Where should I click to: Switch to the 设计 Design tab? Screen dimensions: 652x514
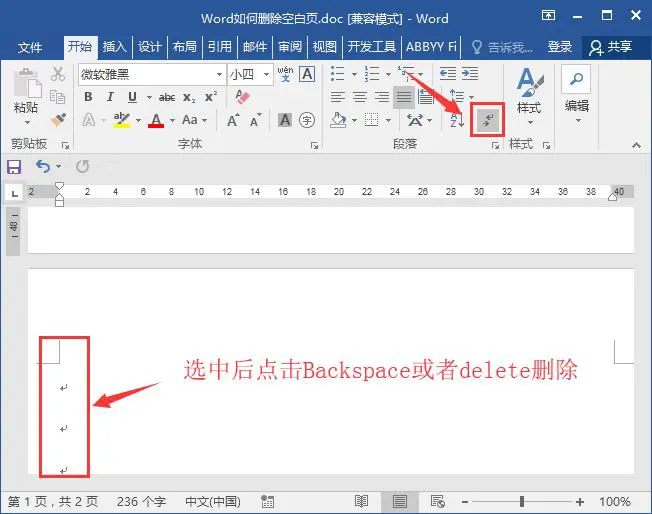[149, 47]
